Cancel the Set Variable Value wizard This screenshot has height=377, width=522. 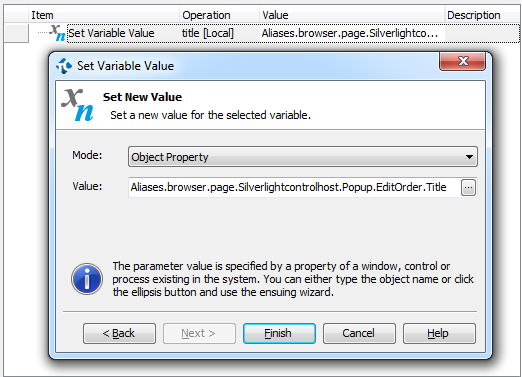click(x=359, y=333)
